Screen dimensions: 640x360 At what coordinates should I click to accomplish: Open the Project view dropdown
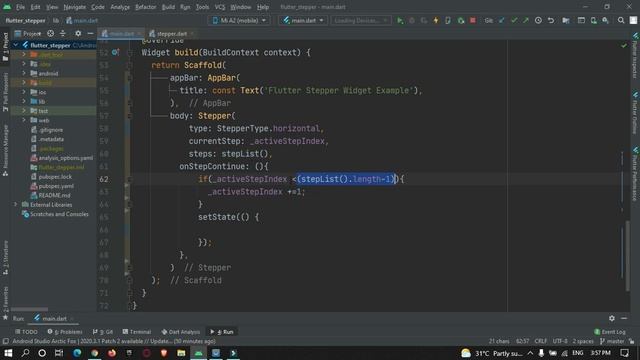click(x=29, y=33)
